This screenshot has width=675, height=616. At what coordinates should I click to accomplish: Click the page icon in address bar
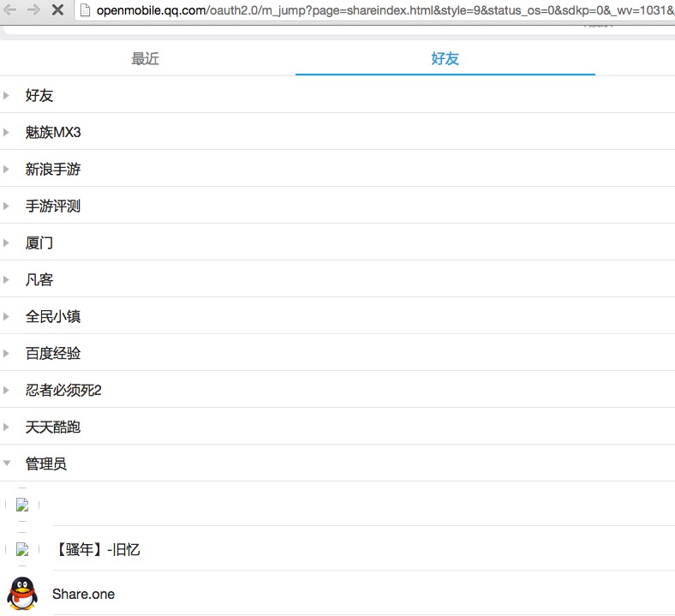[86, 10]
